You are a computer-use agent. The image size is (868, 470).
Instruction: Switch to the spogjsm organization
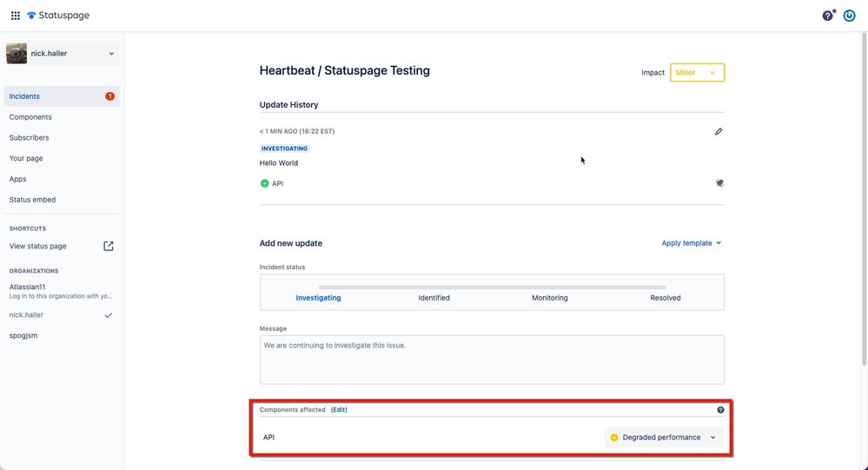click(23, 335)
